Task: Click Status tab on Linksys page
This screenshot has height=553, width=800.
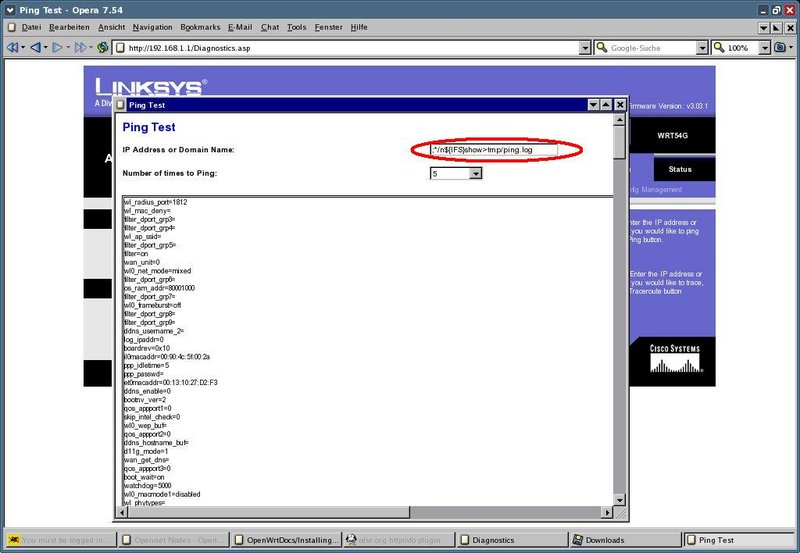Action: coord(680,169)
